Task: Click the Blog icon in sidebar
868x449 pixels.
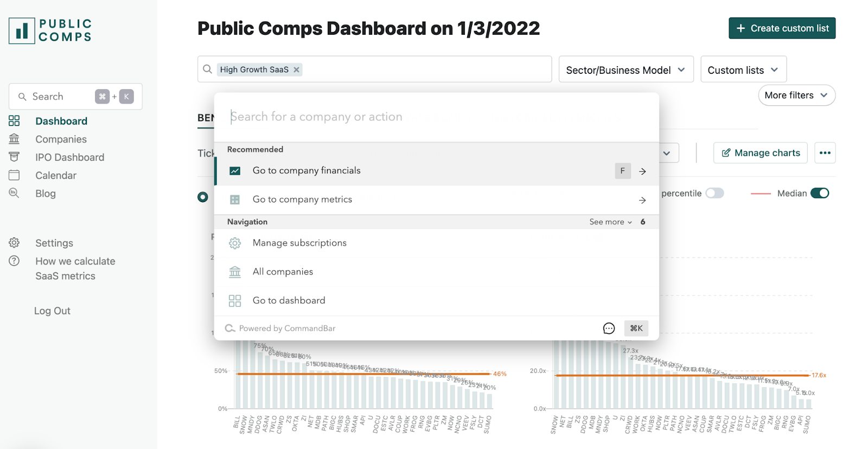Action: tap(14, 193)
